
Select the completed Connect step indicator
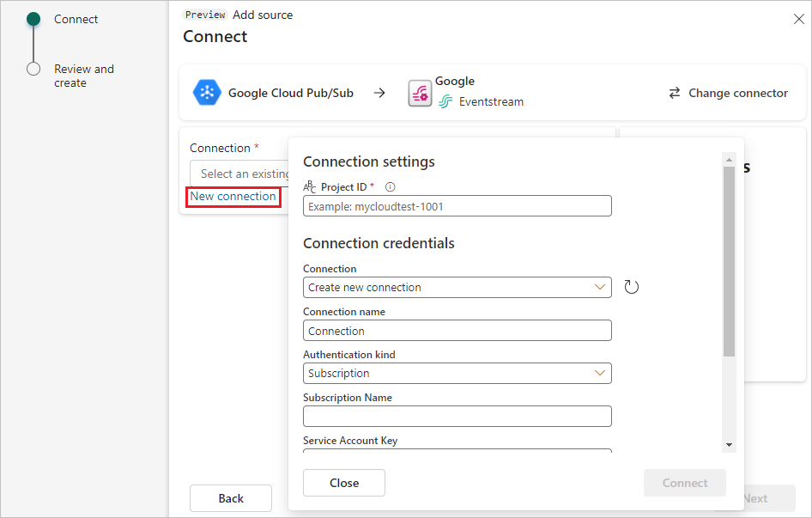pyautogui.click(x=32, y=18)
